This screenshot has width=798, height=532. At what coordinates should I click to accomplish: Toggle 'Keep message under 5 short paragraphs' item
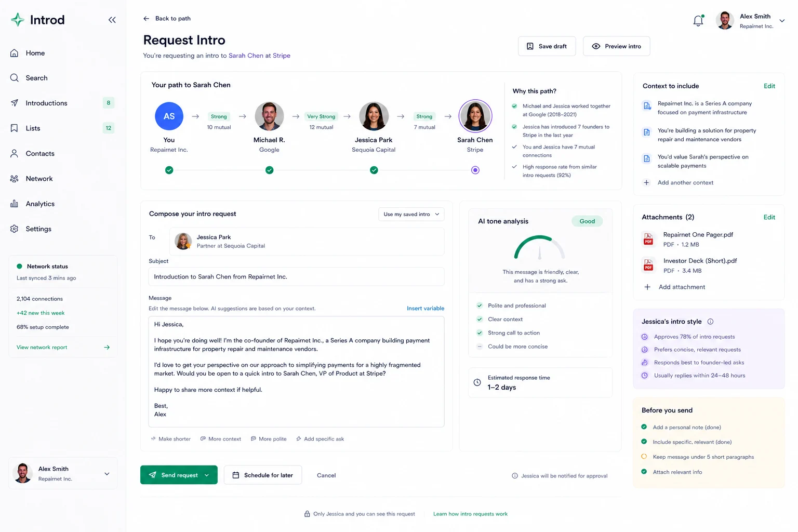[x=644, y=457]
